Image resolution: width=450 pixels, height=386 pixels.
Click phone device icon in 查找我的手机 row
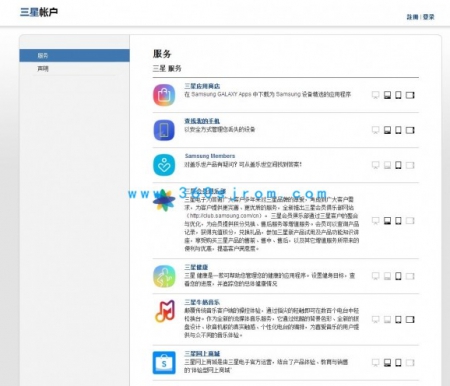[x=398, y=130]
